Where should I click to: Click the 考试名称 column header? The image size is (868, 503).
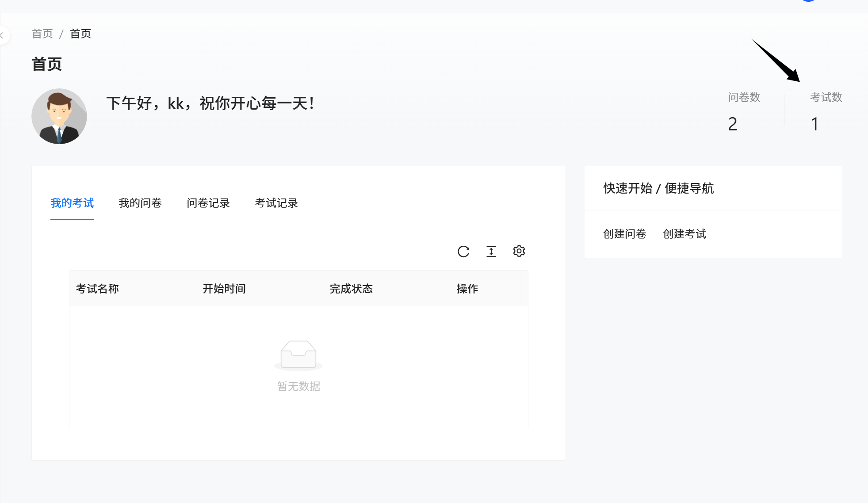point(97,289)
